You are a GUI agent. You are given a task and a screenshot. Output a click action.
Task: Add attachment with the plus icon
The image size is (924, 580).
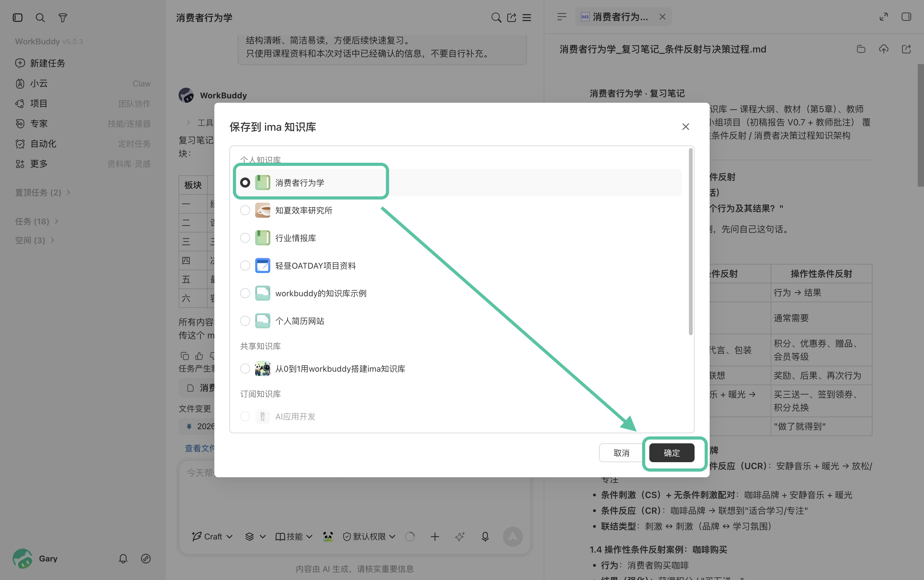point(435,536)
